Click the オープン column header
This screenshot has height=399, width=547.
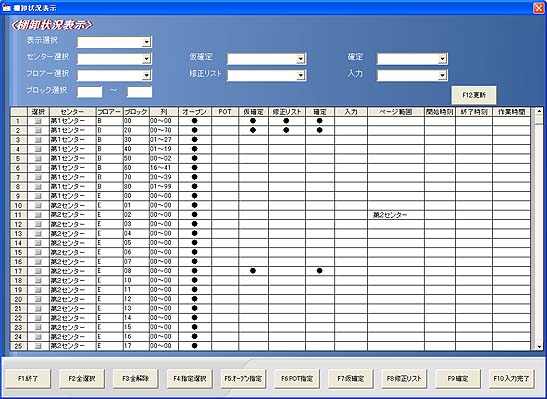(x=195, y=112)
